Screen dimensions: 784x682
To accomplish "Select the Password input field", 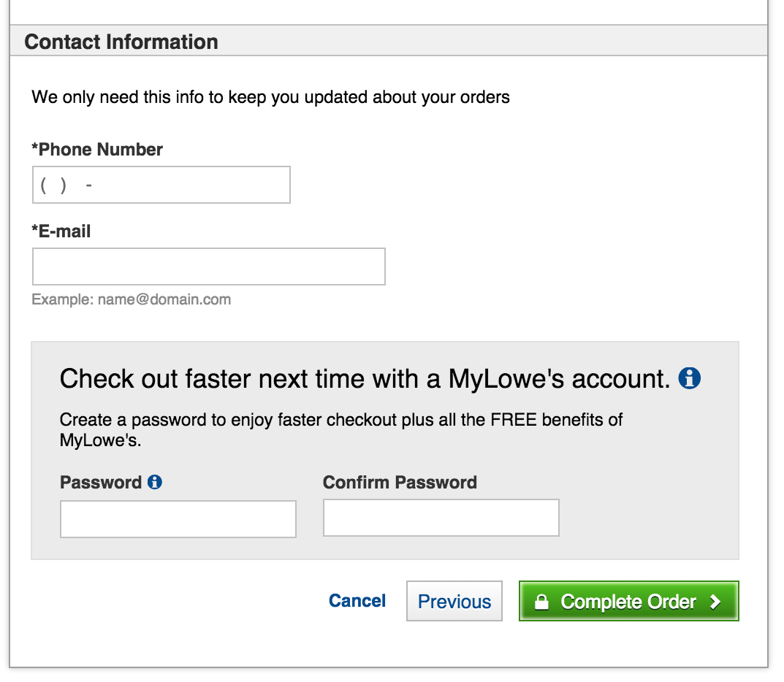I will (x=178, y=519).
